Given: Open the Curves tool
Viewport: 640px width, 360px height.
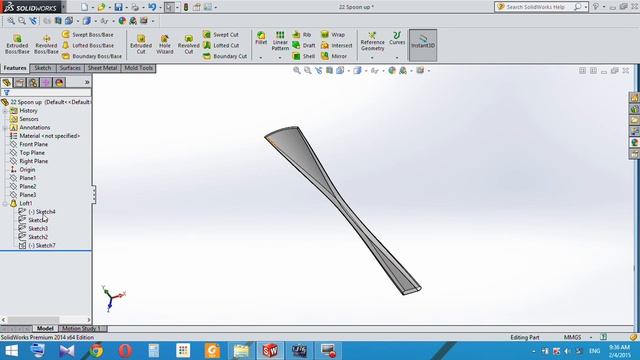Looking at the screenshot, I should [397, 38].
